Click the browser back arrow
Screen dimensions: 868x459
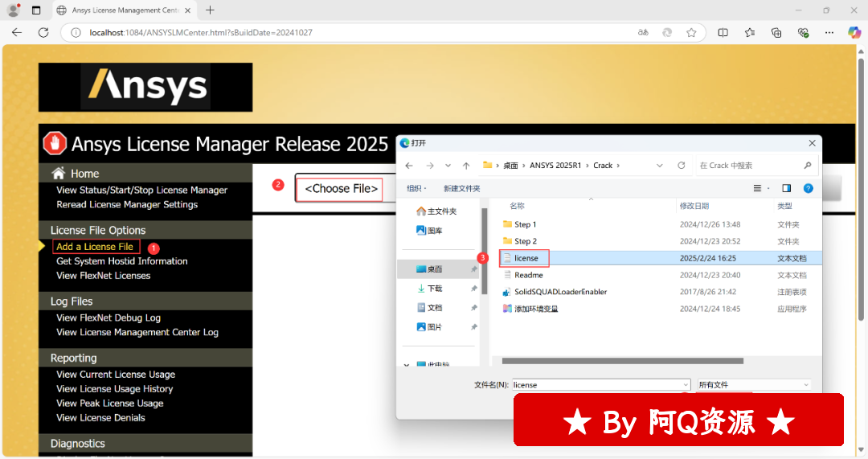(x=17, y=33)
